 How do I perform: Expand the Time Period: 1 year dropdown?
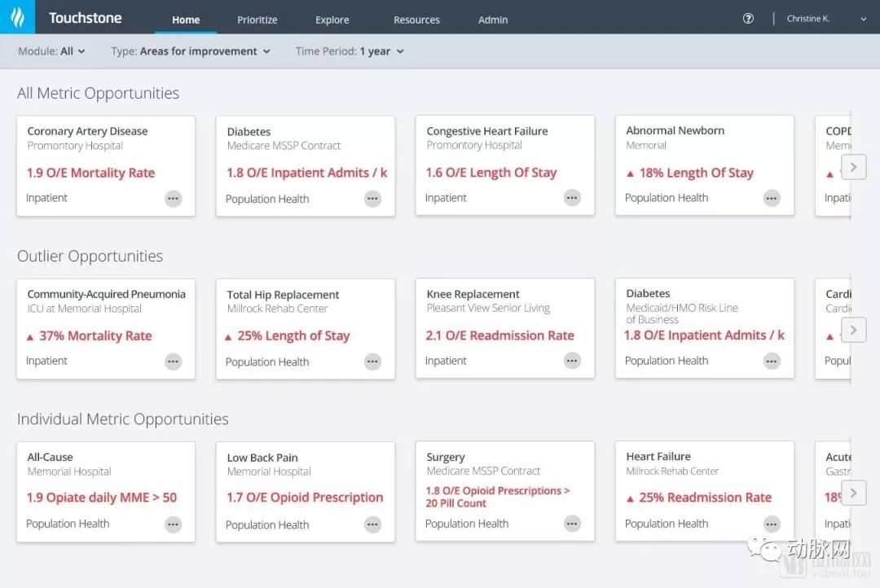350,51
